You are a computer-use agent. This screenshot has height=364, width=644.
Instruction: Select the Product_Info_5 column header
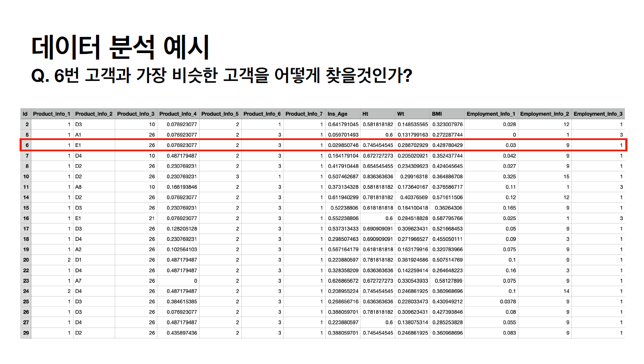point(220,114)
